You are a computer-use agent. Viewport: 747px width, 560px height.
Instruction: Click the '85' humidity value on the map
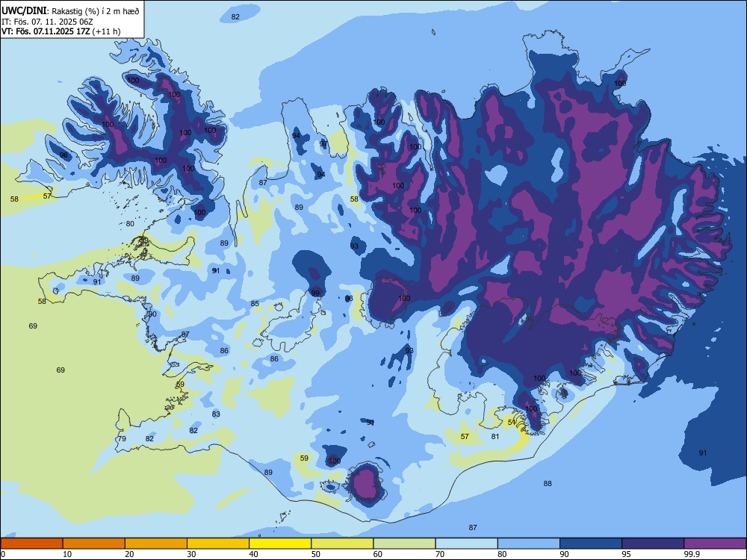click(x=255, y=303)
